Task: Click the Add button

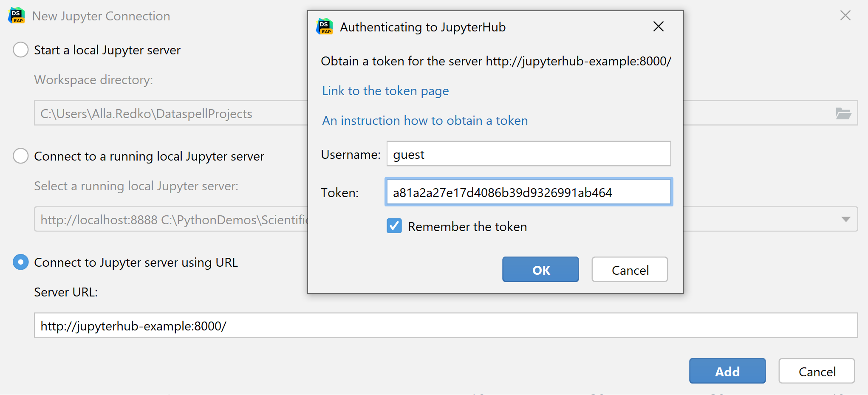Action: (727, 371)
